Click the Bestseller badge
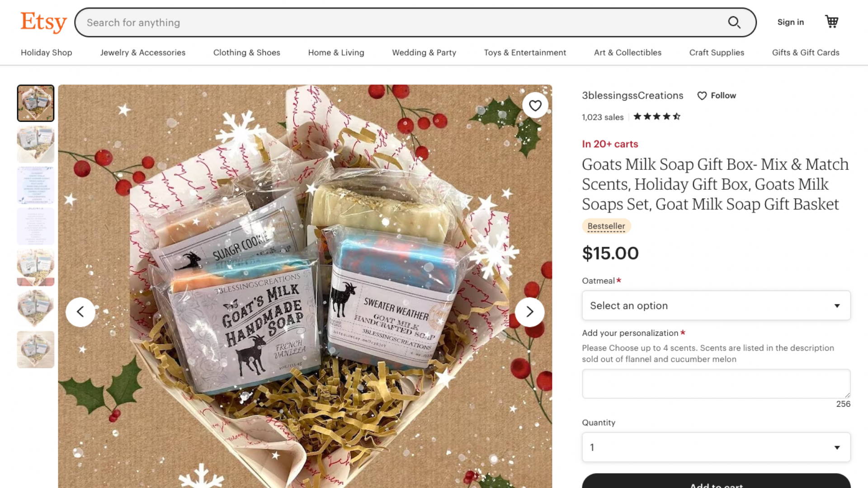This screenshot has height=488, width=868. pos(606,226)
